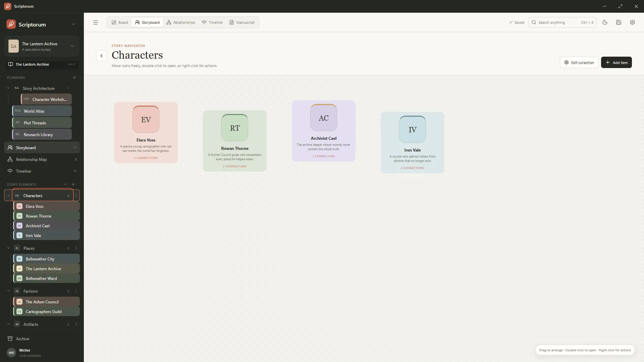
Task: Click the Edit collection button
Action: click(x=579, y=62)
